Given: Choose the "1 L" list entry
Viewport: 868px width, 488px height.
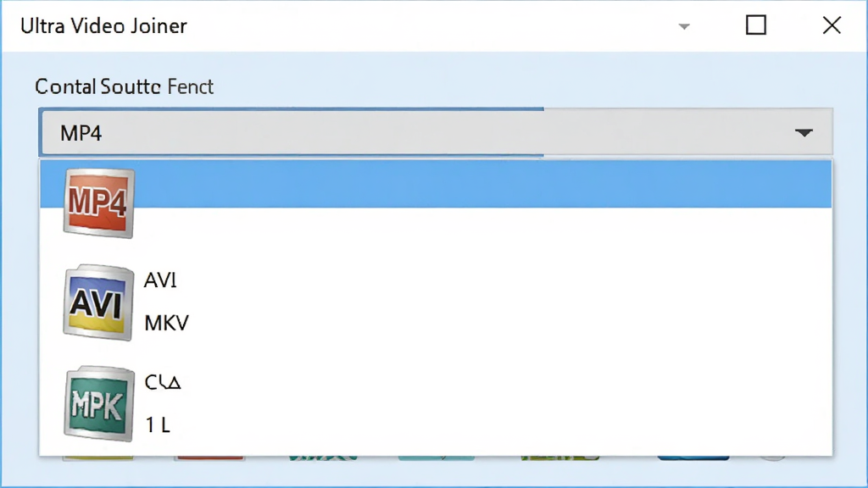Looking at the screenshot, I should pos(157,425).
